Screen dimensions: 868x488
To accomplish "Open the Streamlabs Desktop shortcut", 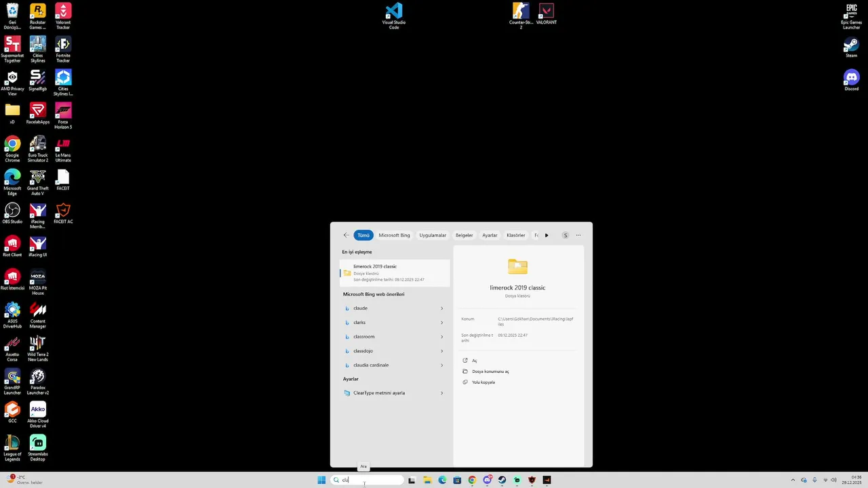I will pos(38,448).
